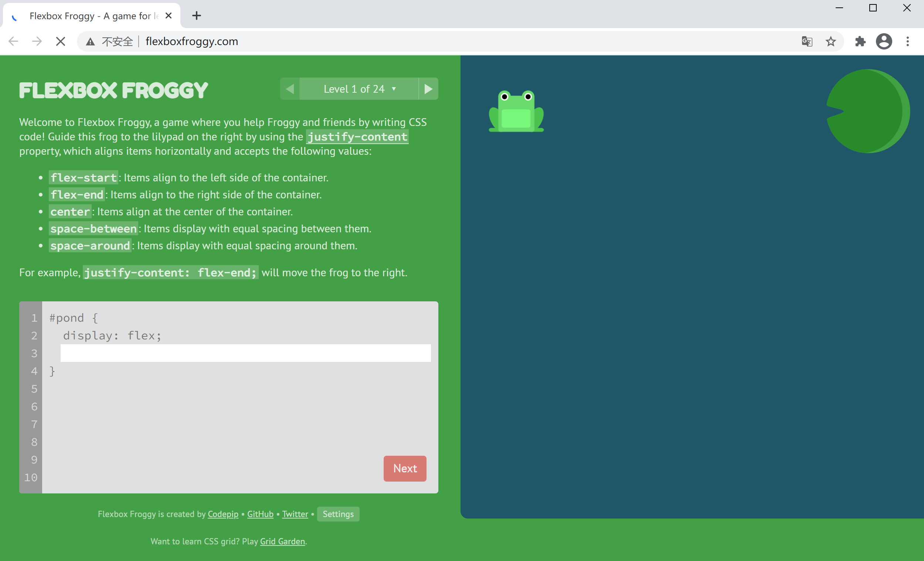
Task: Follow the Grid Garden link
Action: [x=282, y=541]
